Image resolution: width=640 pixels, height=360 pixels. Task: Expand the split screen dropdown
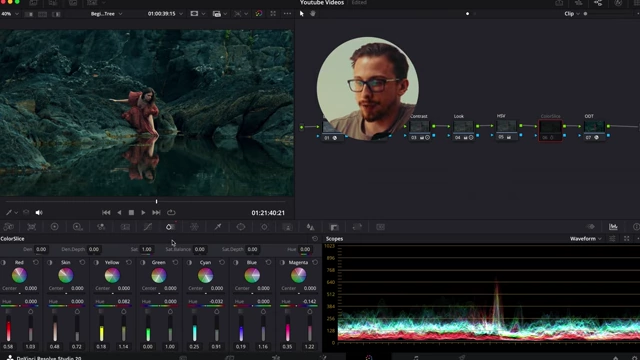tap(225, 13)
